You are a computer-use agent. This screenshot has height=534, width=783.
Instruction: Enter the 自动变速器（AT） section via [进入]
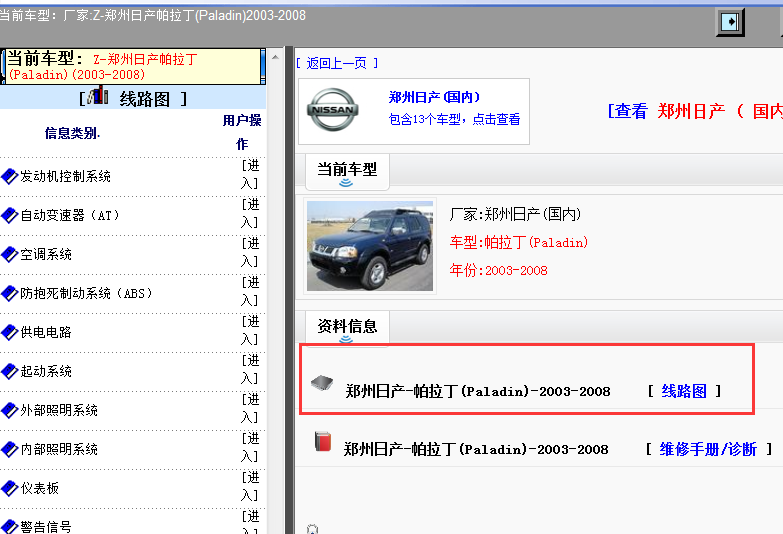tap(250, 213)
